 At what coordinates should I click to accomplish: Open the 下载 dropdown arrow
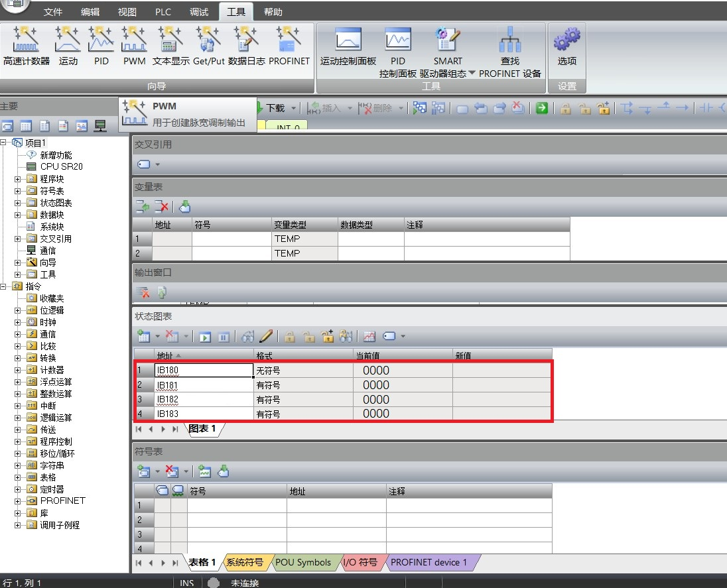click(x=293, y=109)
